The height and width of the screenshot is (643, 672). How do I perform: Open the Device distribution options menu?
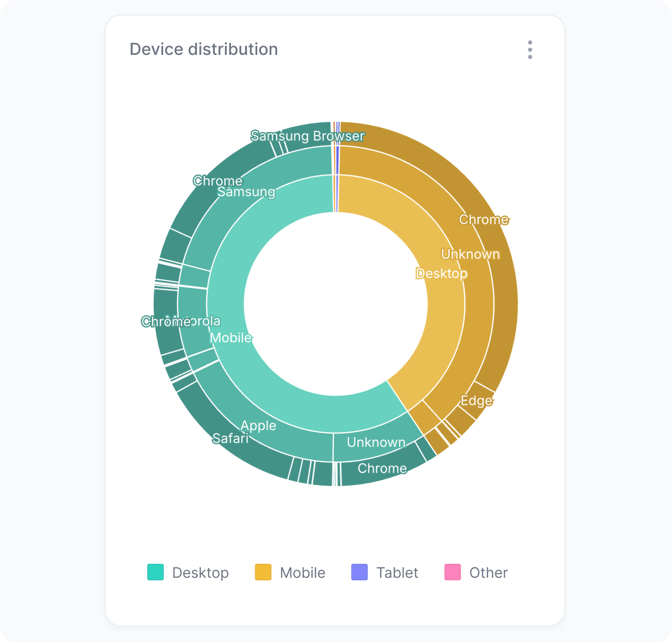click(x=530, y=50)
